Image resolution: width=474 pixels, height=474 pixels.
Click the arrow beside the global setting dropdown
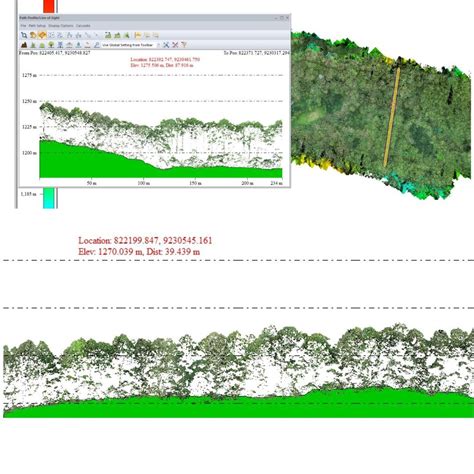[158, 45]
